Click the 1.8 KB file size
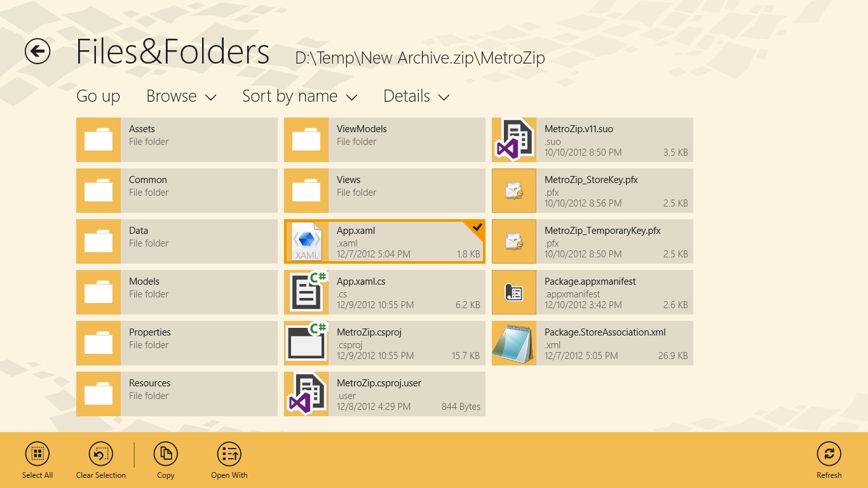The width and height of the screenshot is (868, 488). click(468, 254)
